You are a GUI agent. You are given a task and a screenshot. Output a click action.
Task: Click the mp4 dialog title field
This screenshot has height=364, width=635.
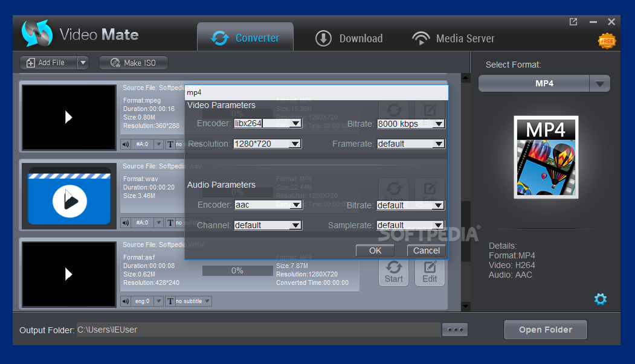coord(317,92)
